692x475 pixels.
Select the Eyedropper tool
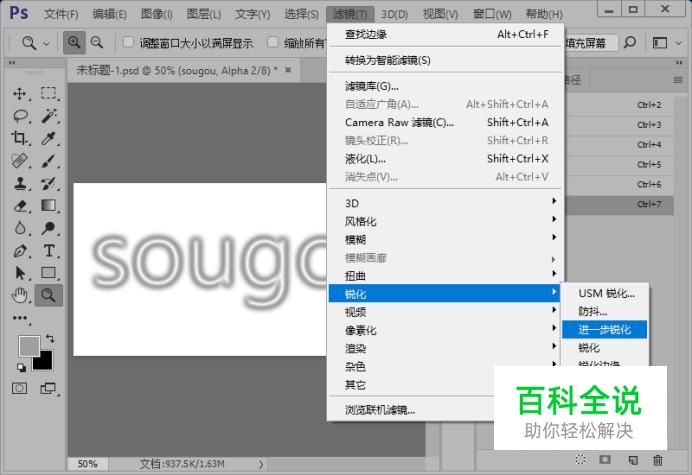click(x=49, y=138)
